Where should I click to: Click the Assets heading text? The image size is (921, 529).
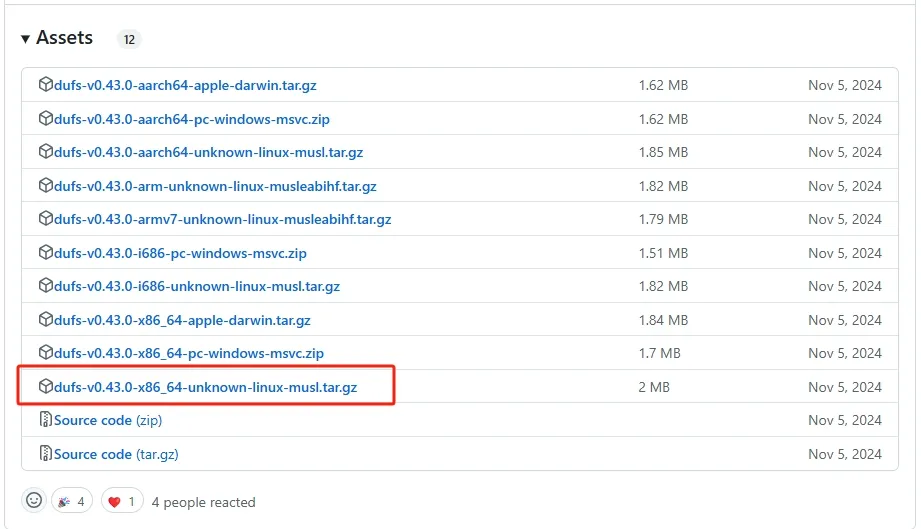[64, 38]
